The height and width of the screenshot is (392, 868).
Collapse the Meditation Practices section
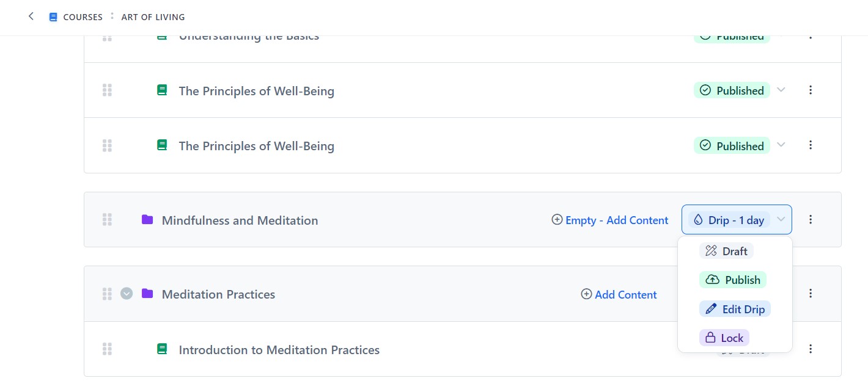click(x=127, y=294)
